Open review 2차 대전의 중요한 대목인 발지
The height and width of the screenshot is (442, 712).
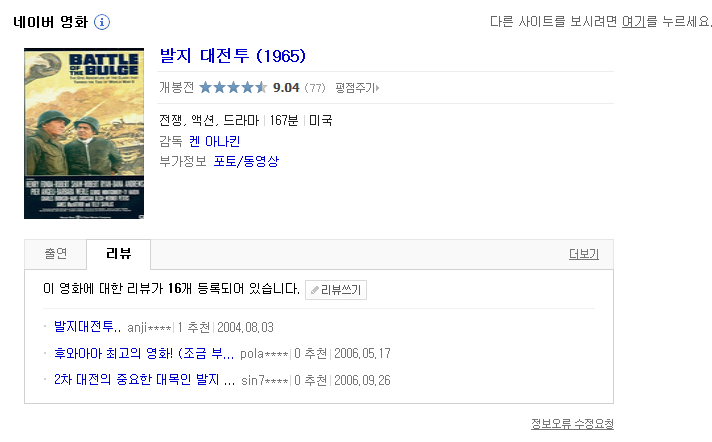pyautogui.click(x=144, y=380)
